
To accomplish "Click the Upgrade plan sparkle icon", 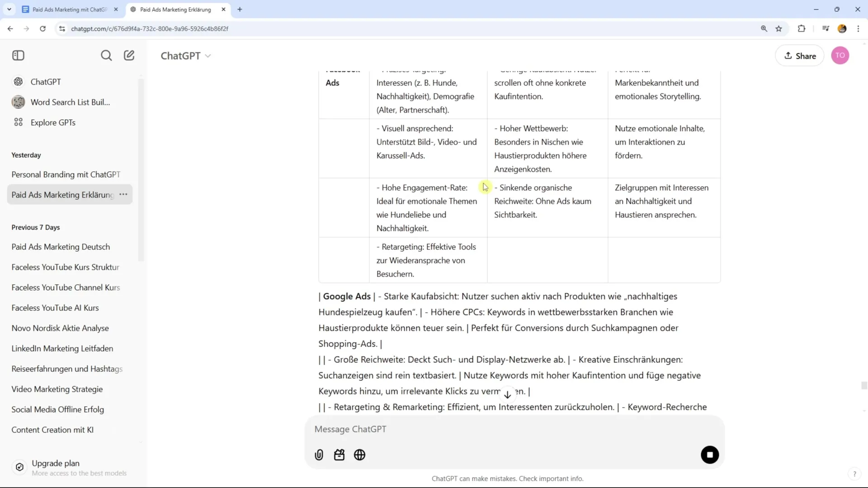I will [19, 467].
